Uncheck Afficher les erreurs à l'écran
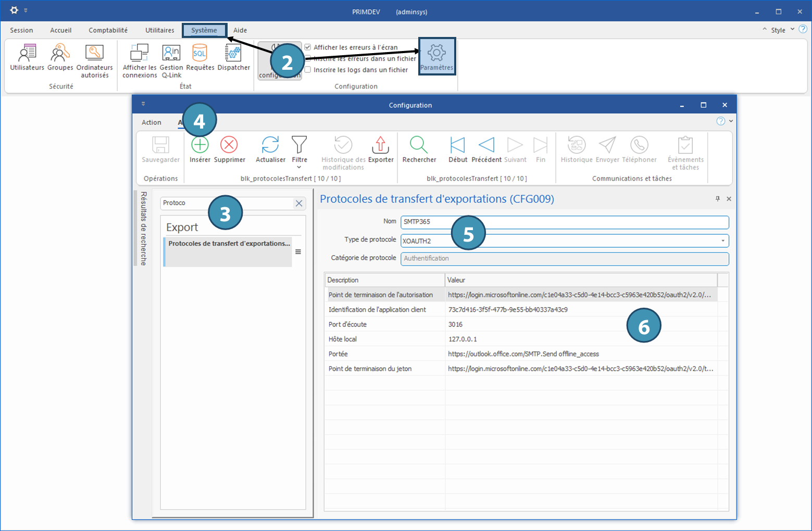This screenshot has width=812, height=531. tap(308, 47)
